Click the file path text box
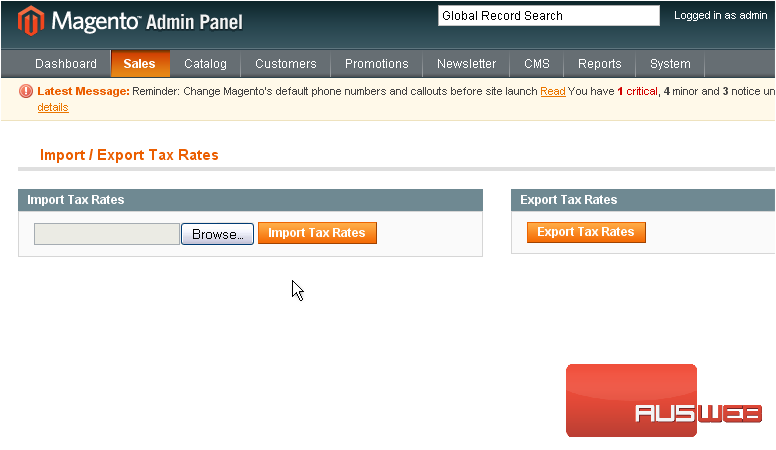 [107, 234]
